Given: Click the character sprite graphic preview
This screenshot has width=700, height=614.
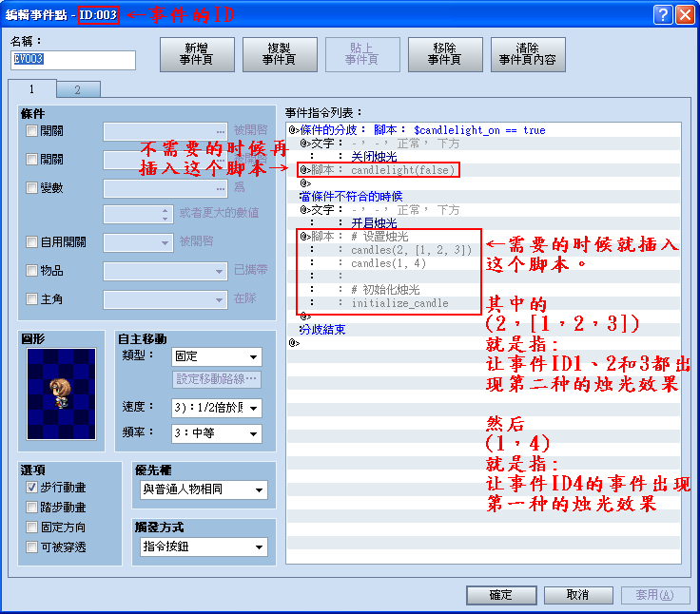Looking at the screenshot, I should pyautogui.click(x=61, y=394).
